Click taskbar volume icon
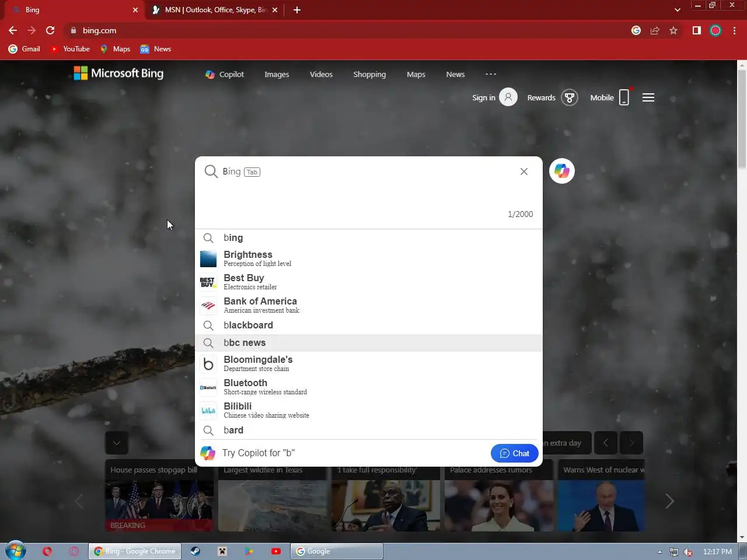Image resolution: width=747 pixels, height=560 pixels. 689,552
